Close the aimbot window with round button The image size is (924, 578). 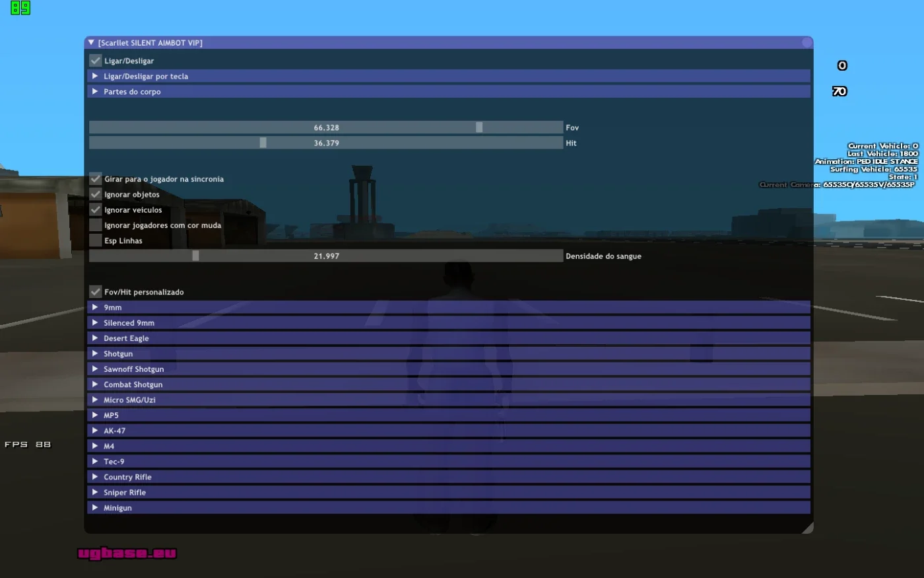point(807,42)
